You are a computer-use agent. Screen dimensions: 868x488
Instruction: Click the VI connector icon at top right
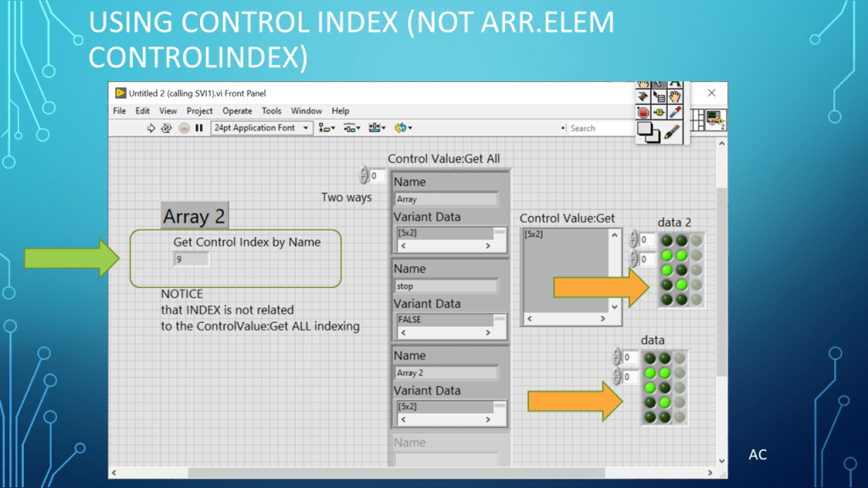coord(713,117)
